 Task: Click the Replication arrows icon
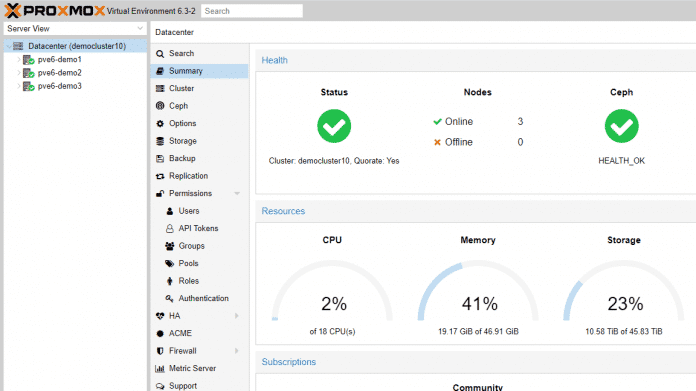coord(160,176)
